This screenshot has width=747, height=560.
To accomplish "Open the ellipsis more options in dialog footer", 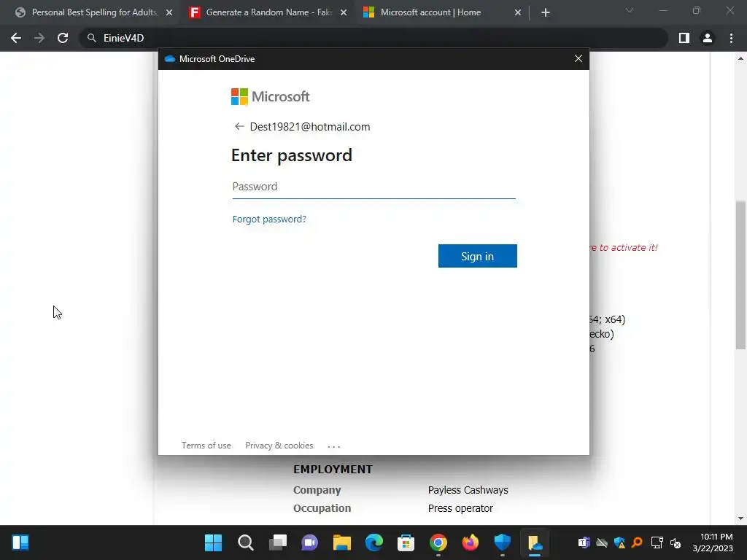I will click(334, 446).
